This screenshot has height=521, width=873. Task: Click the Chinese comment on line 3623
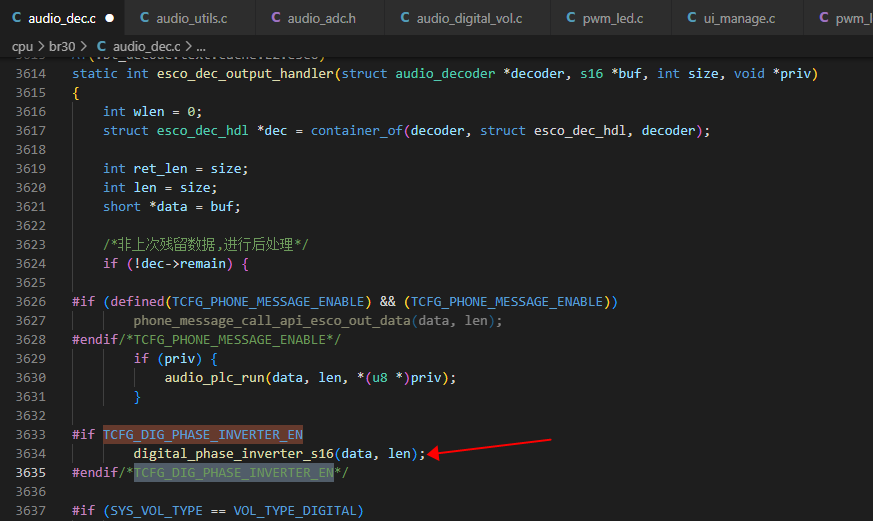coord(205,244)
